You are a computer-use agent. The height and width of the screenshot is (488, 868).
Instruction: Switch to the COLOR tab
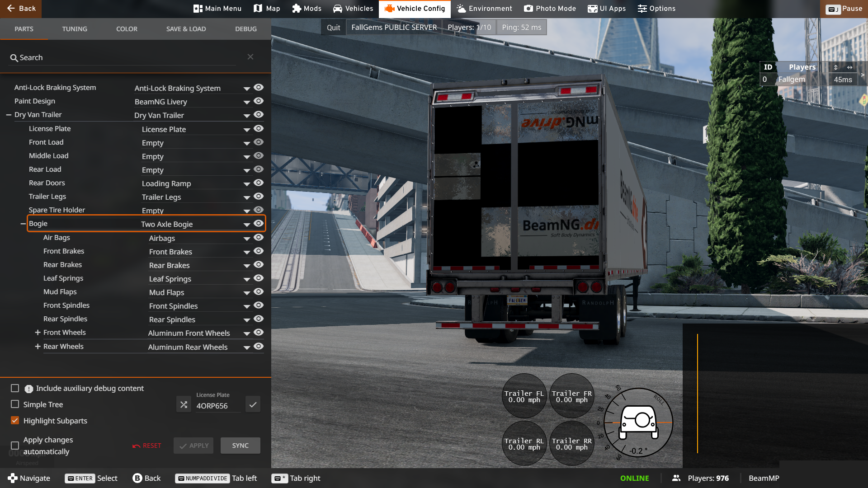point(127,29)
